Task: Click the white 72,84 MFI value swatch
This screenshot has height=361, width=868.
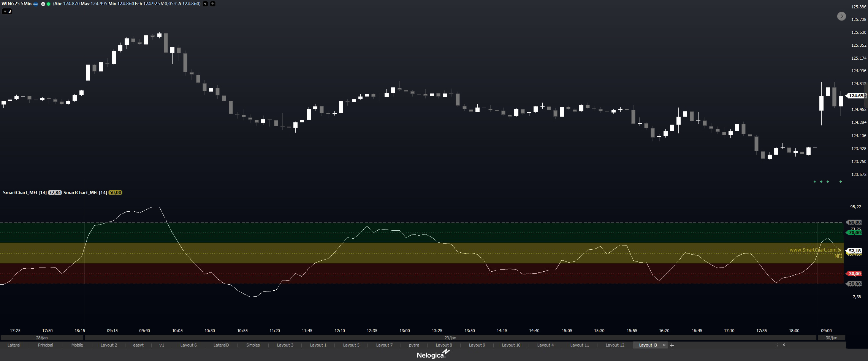Action: [55, 193]
